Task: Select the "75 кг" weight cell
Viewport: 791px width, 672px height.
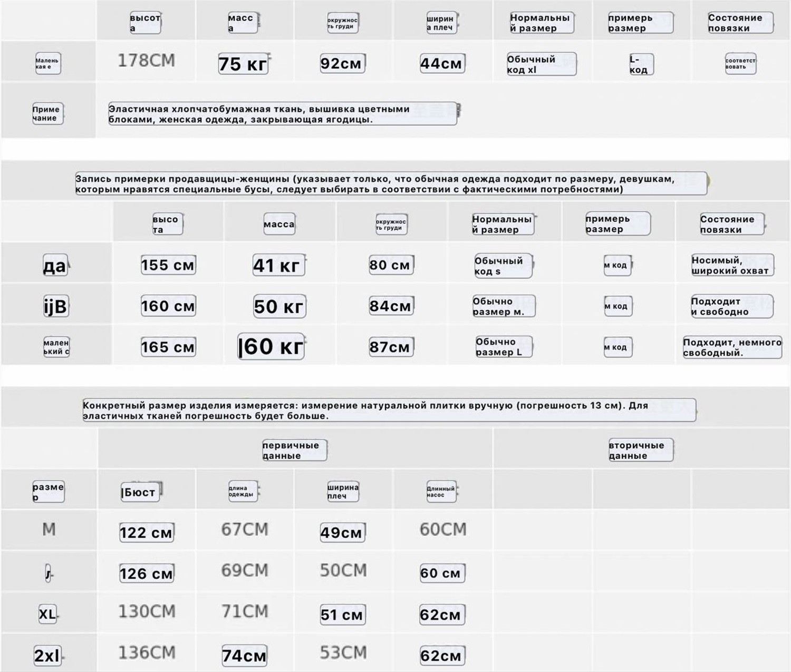Action: [x=243, y=64]
